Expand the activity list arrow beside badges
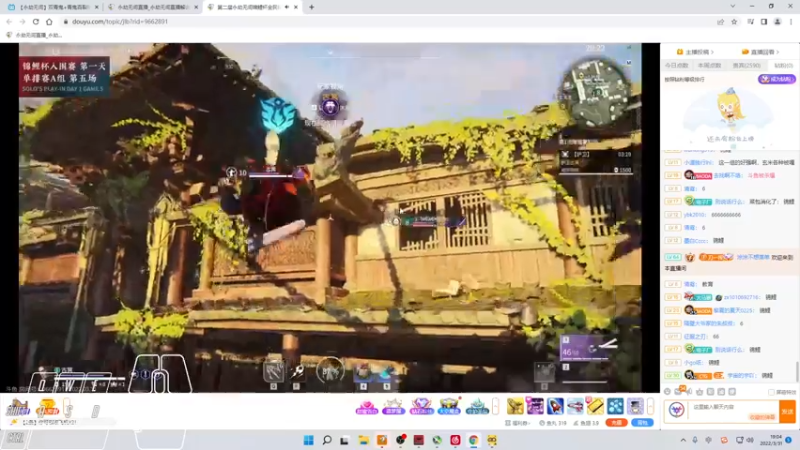This screenshot has height=450, width=800. point(495,406)
